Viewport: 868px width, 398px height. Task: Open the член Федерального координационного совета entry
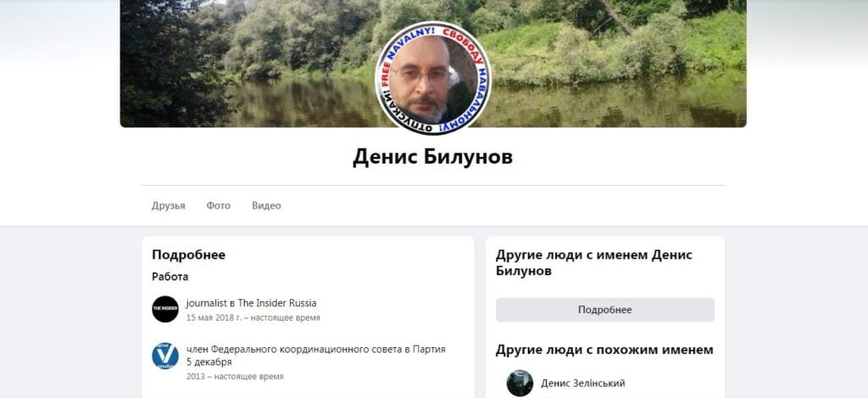tap(315, 356)
